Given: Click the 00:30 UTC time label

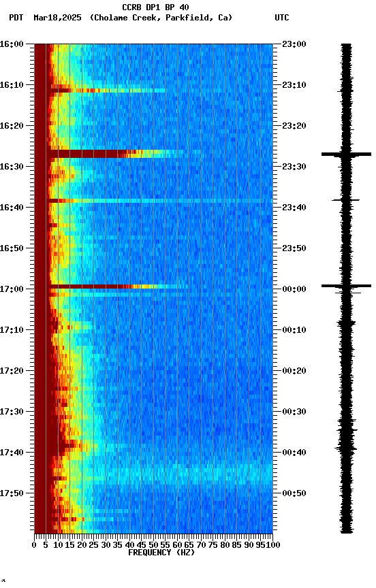Looking at the screenshot, I should 294,412.
